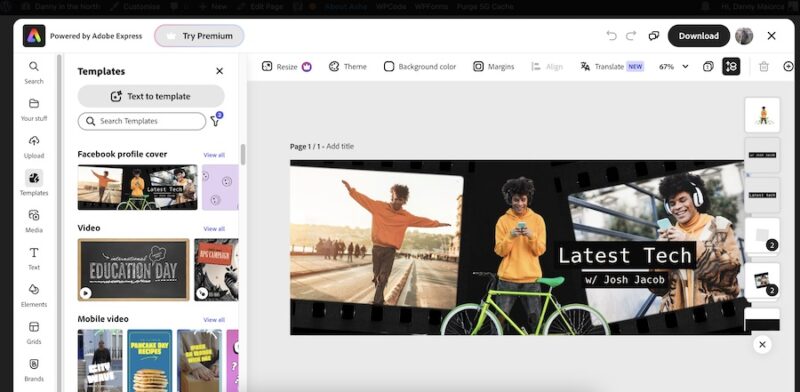Open the template filter icon

(216, 120)
